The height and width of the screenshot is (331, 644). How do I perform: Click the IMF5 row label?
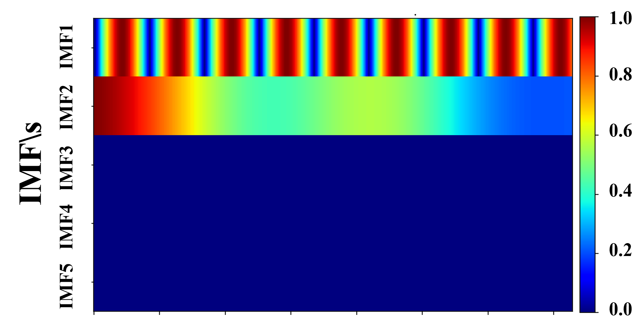tap(66, 286)
